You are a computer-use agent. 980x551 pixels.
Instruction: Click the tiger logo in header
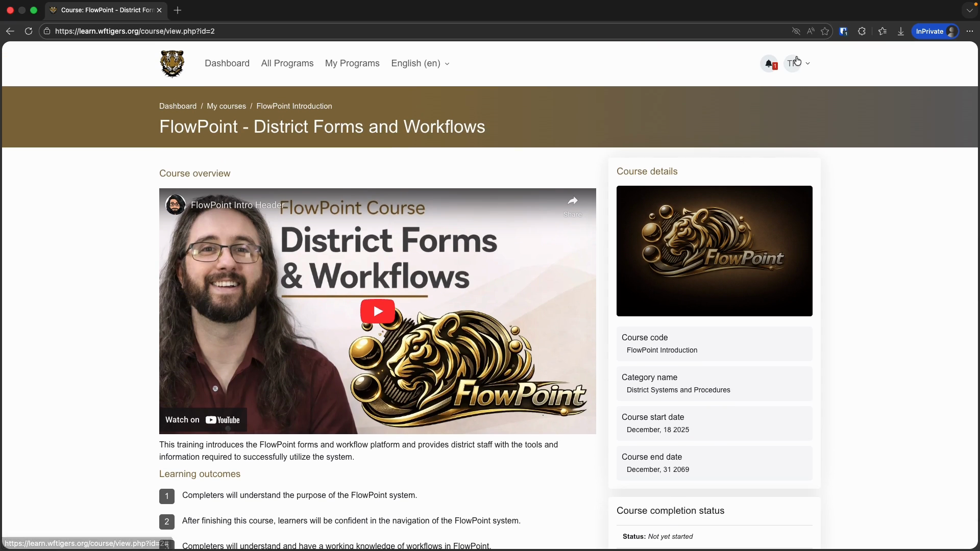pos(172,64)
